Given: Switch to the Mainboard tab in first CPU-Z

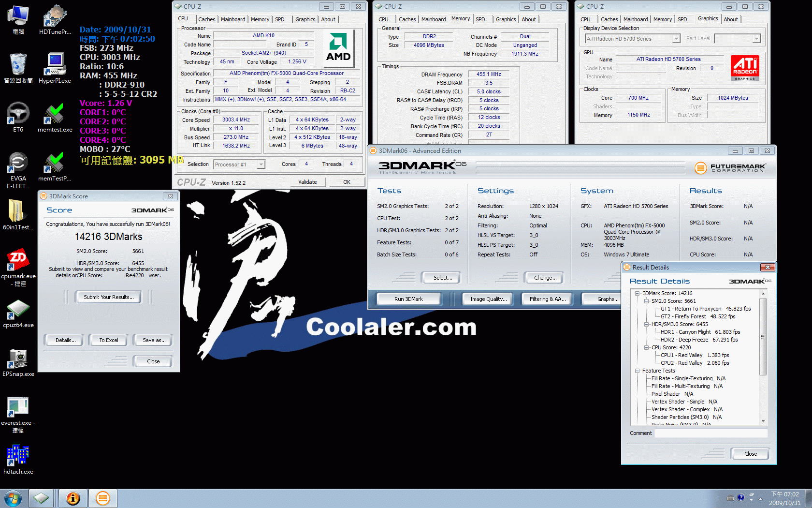Looking at the screenshot, I should tap(232, 19).
